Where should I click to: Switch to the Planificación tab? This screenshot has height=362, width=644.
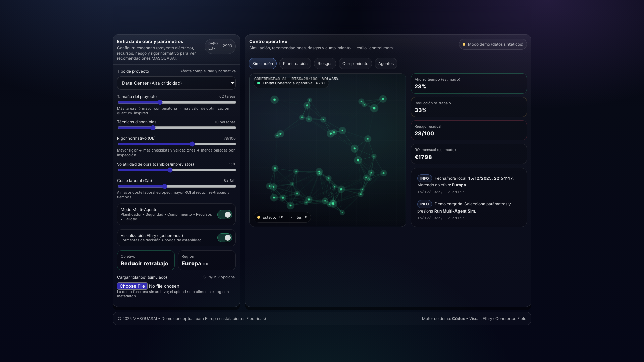tap(295, 64)
